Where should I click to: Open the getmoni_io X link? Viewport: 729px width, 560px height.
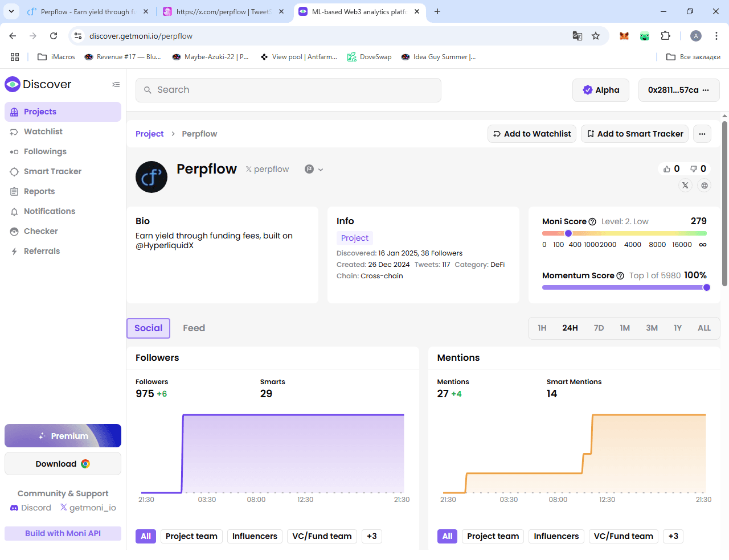pos(88,508)
